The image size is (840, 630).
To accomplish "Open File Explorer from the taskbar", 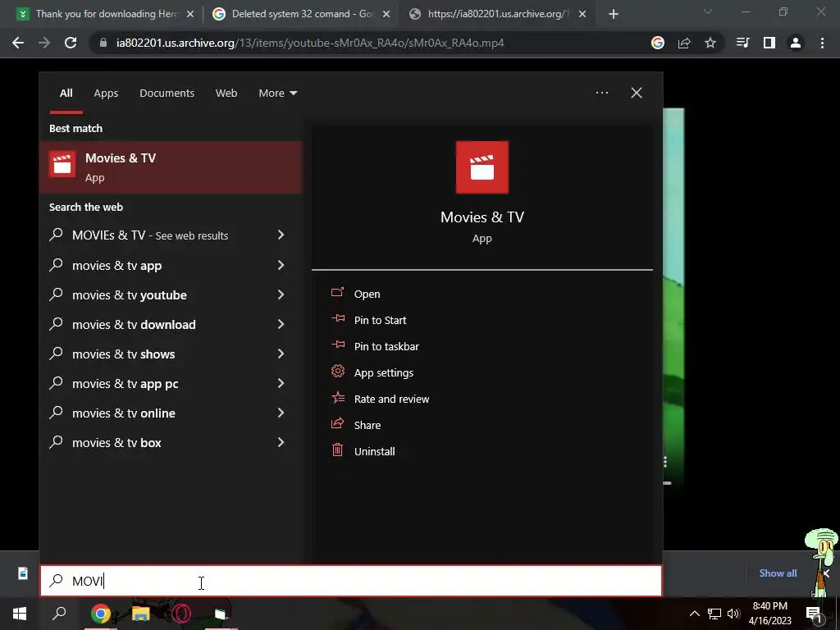I will coord(141,614).
